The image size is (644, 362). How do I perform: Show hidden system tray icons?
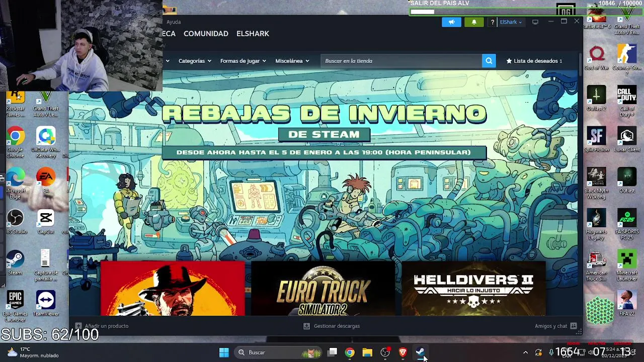point(525,352)
